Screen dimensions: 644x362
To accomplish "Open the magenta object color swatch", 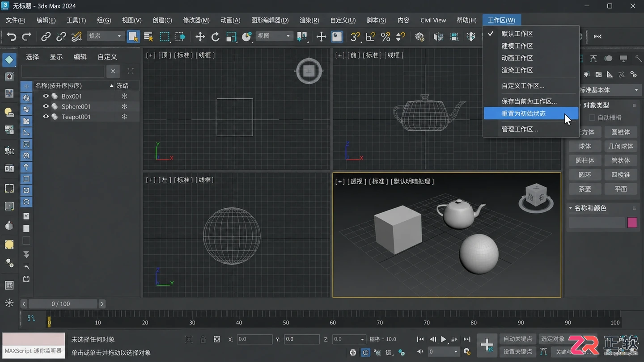I will point(632,223).
